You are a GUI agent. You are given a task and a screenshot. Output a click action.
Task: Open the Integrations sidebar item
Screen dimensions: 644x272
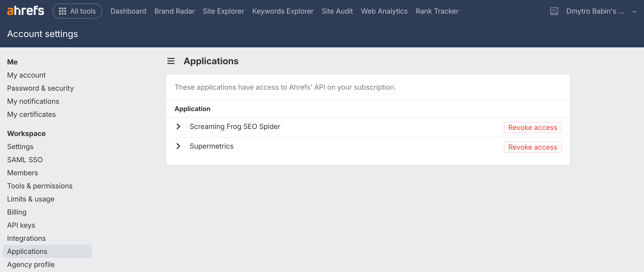pos(26,238)
